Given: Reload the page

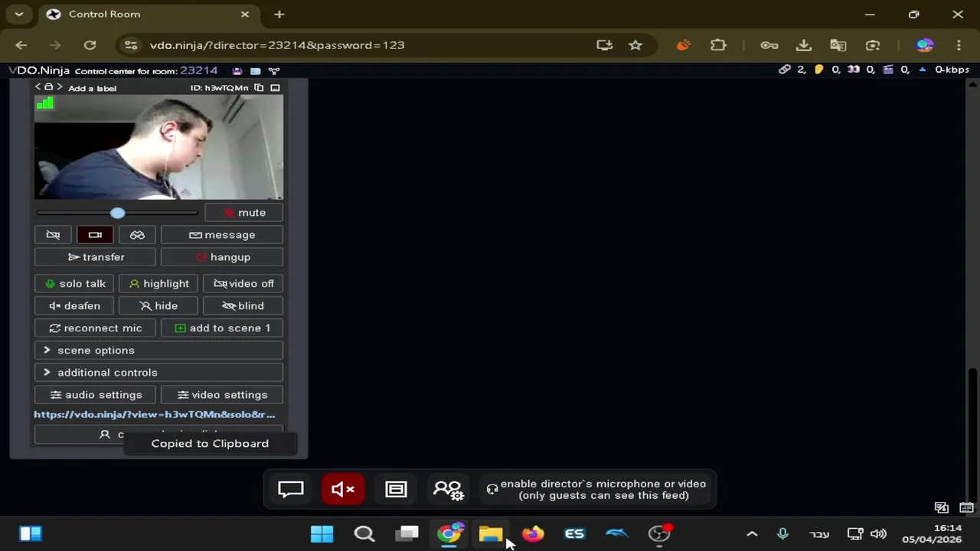Looking at the screenshot, I should pos(90,45).
